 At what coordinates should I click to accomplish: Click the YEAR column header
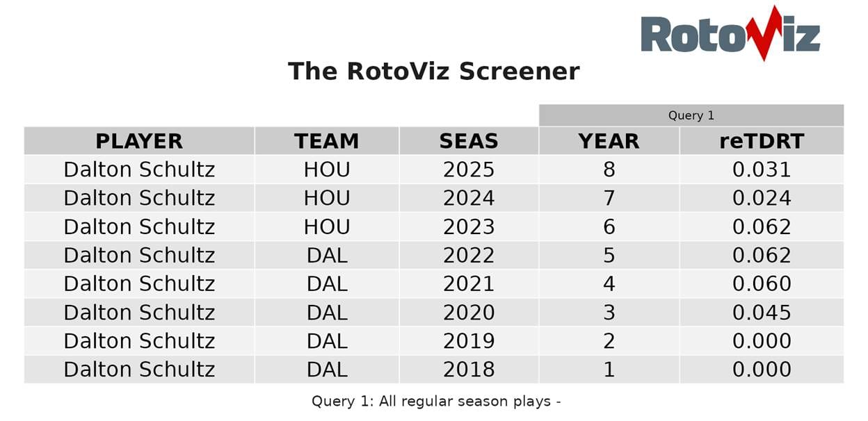609,141
